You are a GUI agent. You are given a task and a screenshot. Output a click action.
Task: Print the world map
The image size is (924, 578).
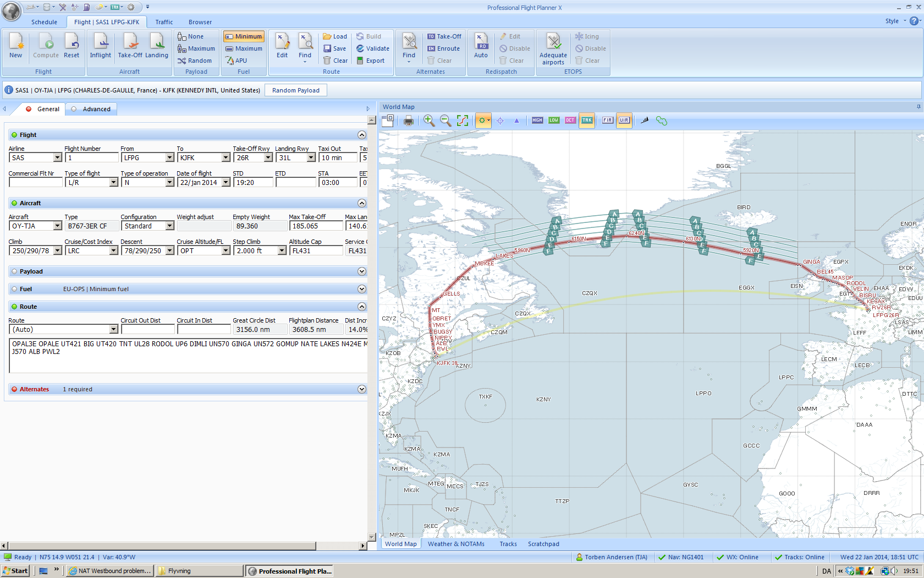[409, 121]
